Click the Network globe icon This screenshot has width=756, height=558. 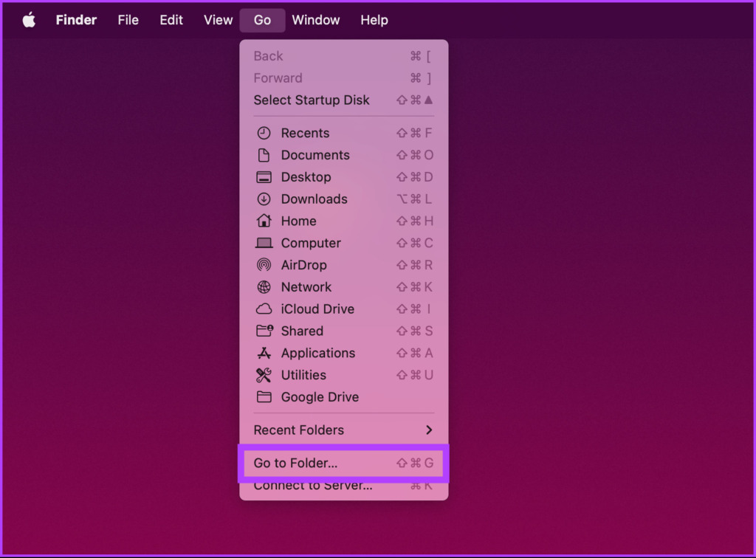click(264, 287)
